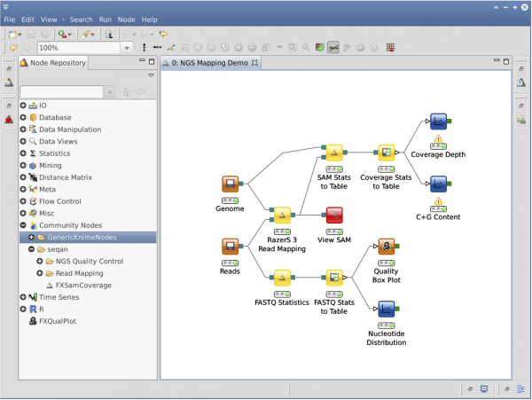Open the Edit menu
Image resolution: width=532 pixels, height=400 pixels.
point(27,20)
